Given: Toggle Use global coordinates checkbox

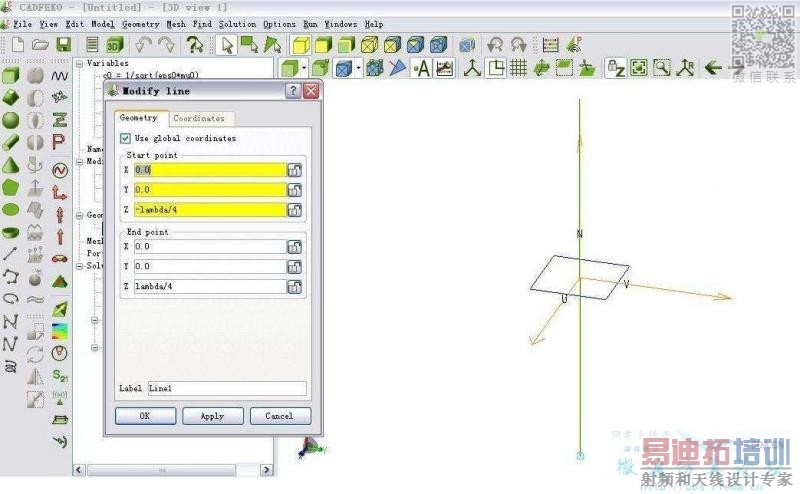Looking at the screenshot, I should click(x=125, y=138).
